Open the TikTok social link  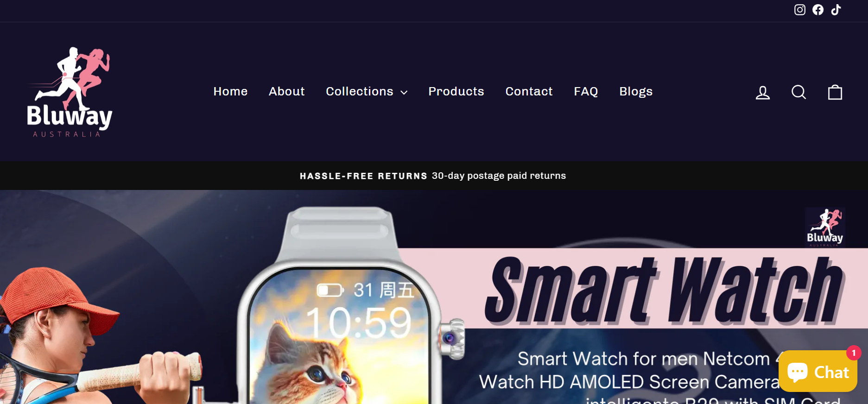836,10
